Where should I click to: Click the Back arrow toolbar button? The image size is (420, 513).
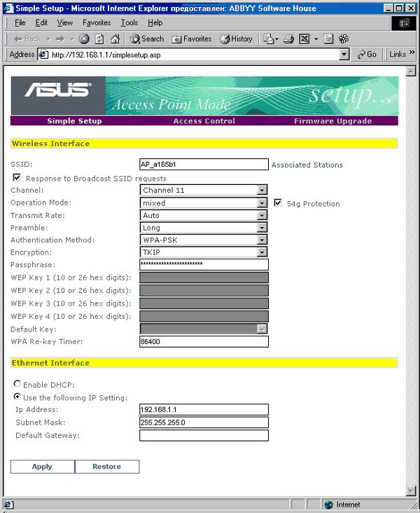coord(27,39)
